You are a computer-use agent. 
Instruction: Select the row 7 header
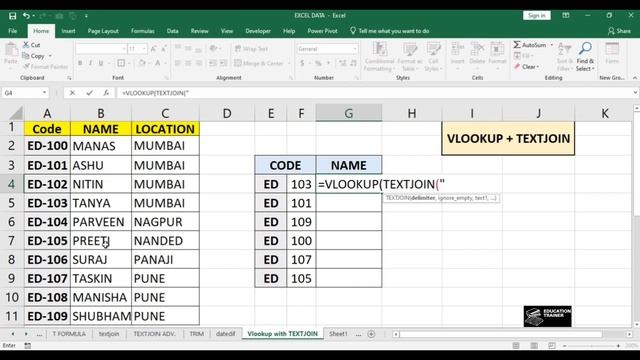coord(11,241)
